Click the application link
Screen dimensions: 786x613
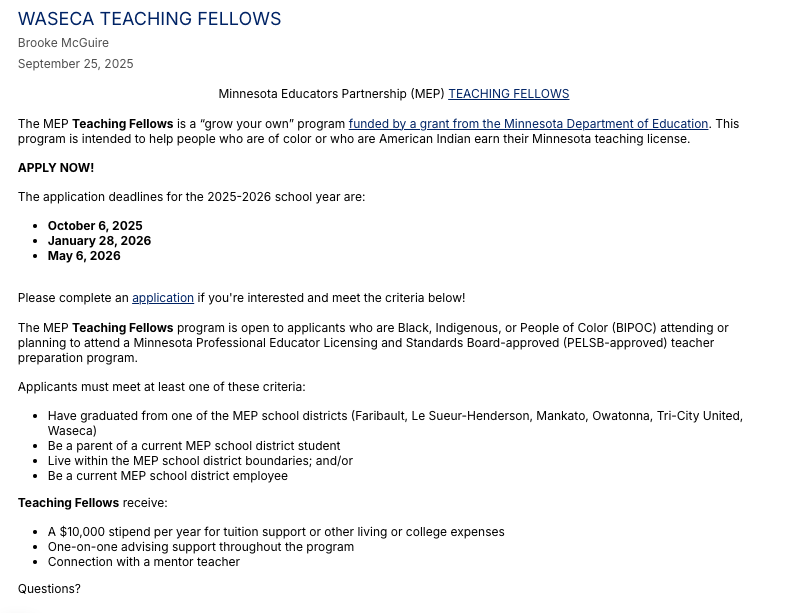(163, 298)
